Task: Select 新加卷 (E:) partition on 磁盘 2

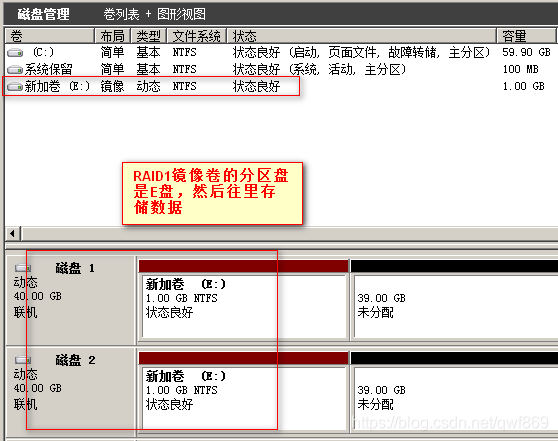Action: (x=243, y=392)
